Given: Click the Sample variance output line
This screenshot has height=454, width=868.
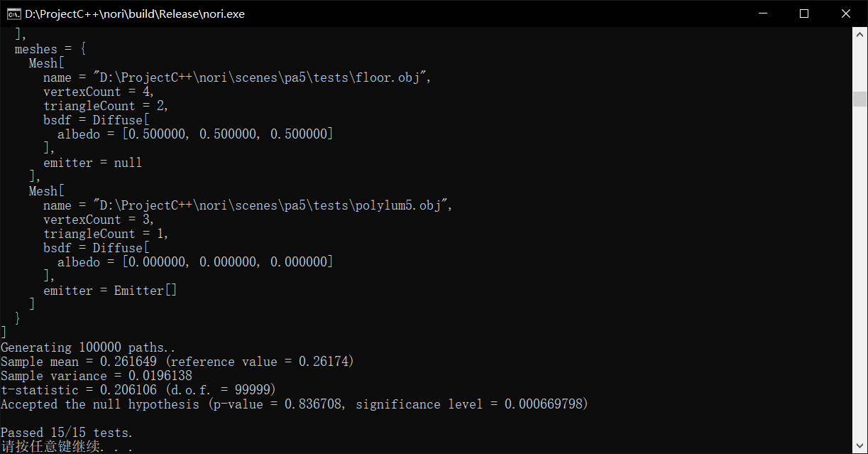Looking at the screenshot, I should pos(96,376).
